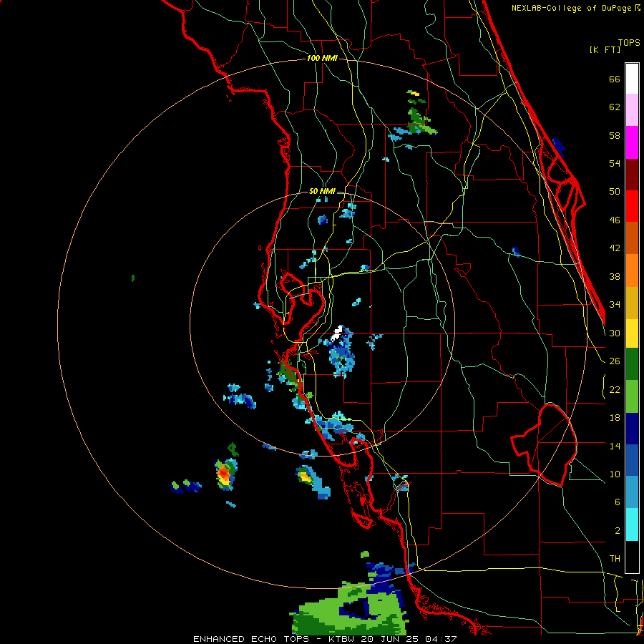The height and width of the screenshot is (644, 644).
Task: Click the 22 value on the legend
Action: tap(615, 389)
